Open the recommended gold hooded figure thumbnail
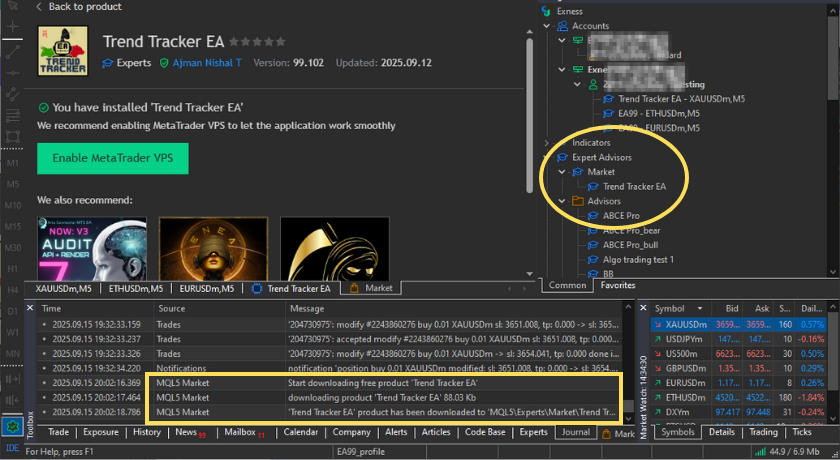The height and width of the screenshot is (460, 840). coord(335,248)
